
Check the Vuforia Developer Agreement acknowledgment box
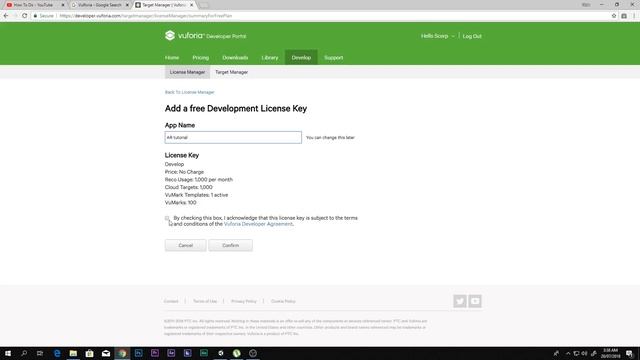coord(167,218)
